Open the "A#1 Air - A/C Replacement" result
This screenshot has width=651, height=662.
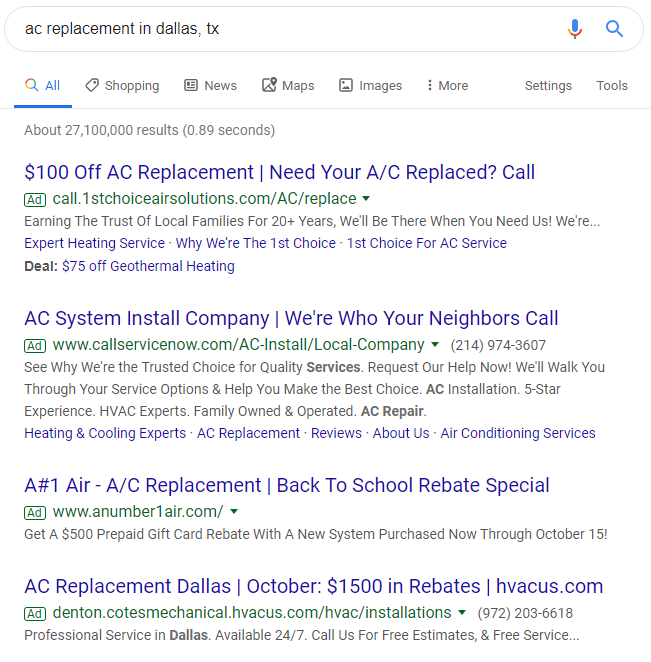tap(287, 485)
